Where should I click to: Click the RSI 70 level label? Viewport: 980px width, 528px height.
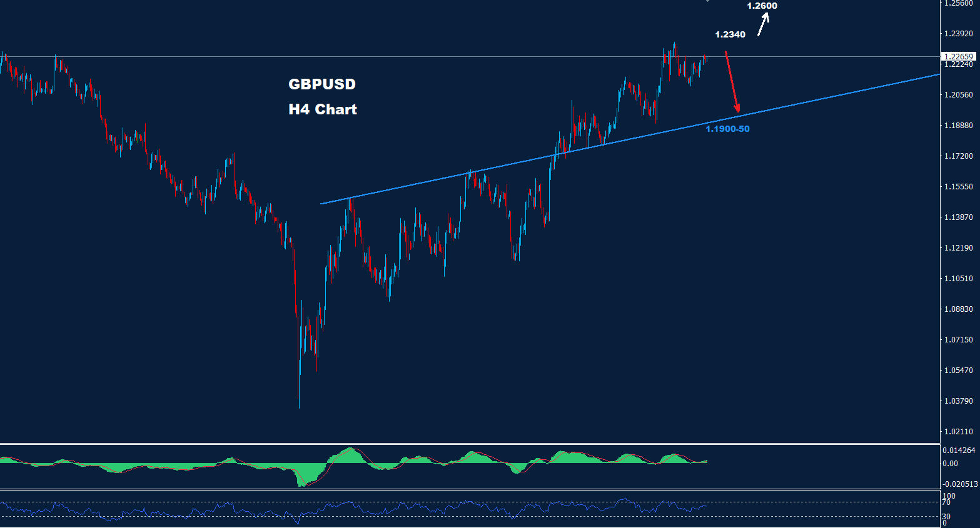(x=946, y=502)
